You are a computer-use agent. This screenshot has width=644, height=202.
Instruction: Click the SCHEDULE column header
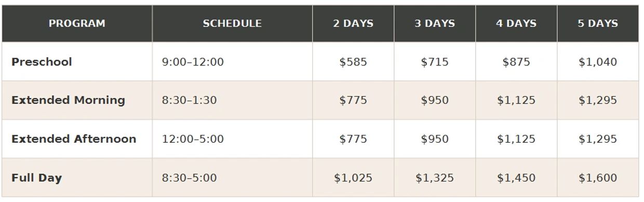point(232,23)
